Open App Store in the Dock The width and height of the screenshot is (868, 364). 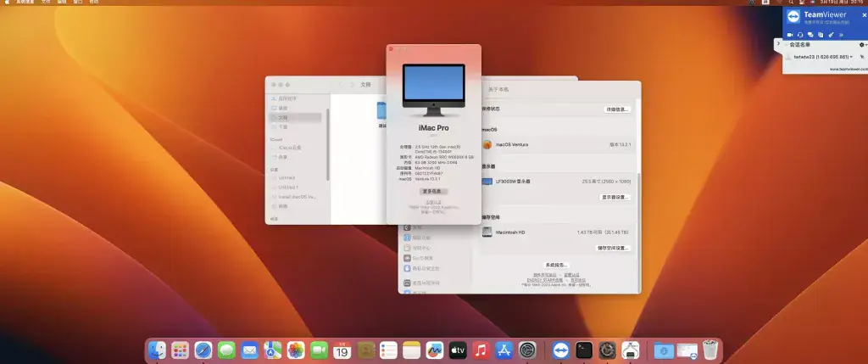504,350
